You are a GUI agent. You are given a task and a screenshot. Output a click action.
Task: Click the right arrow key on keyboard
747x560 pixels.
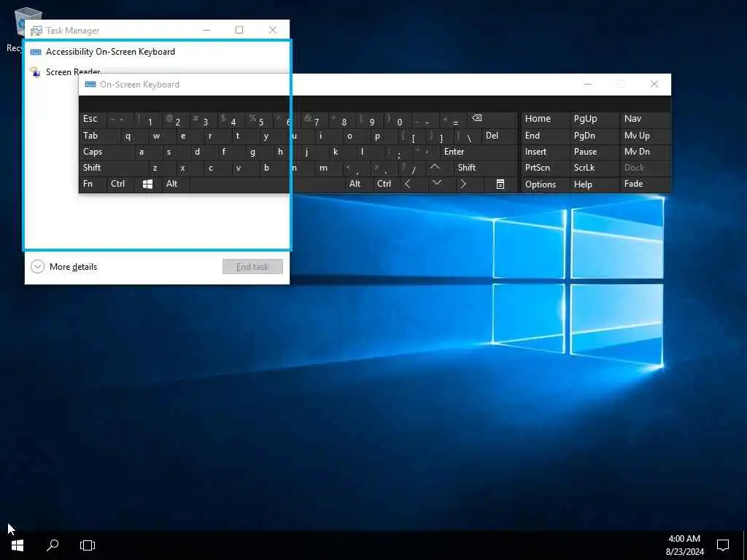pyautogui.click(x=469, y=184)
